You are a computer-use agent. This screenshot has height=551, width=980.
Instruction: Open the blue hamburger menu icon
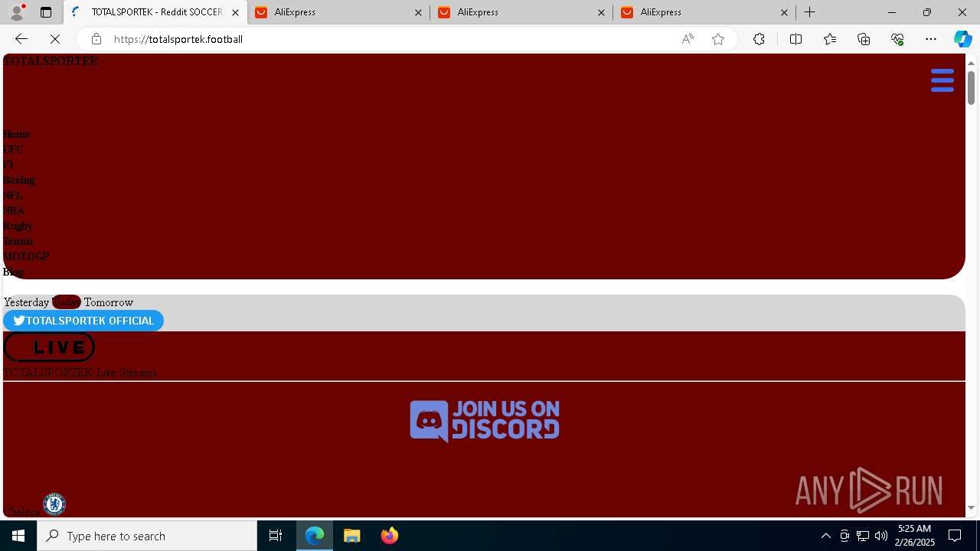942,80
